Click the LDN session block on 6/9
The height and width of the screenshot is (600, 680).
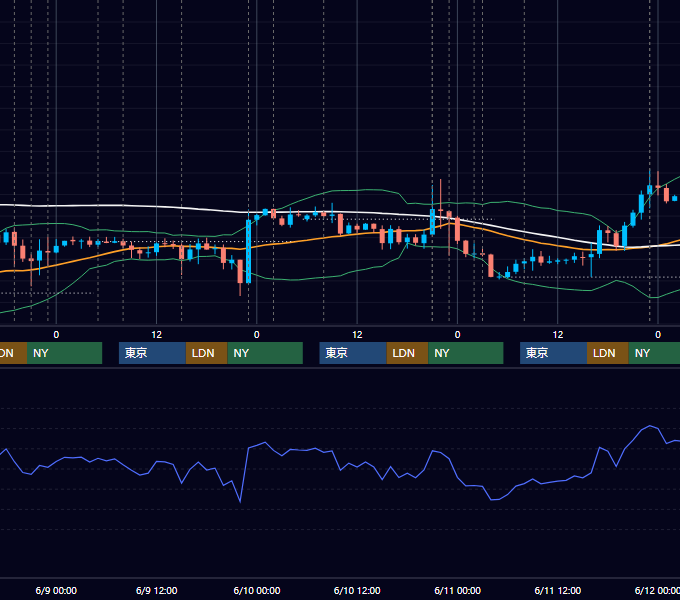pyautogui.click(x=206, y=353)
